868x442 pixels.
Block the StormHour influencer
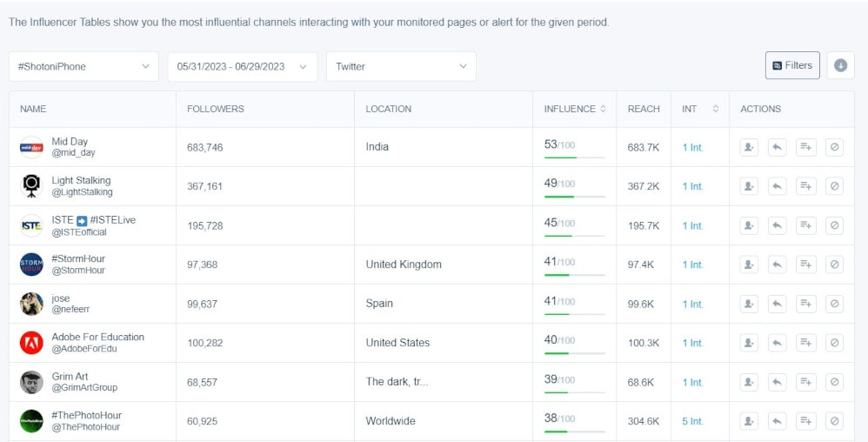click(x=834, y=265)
